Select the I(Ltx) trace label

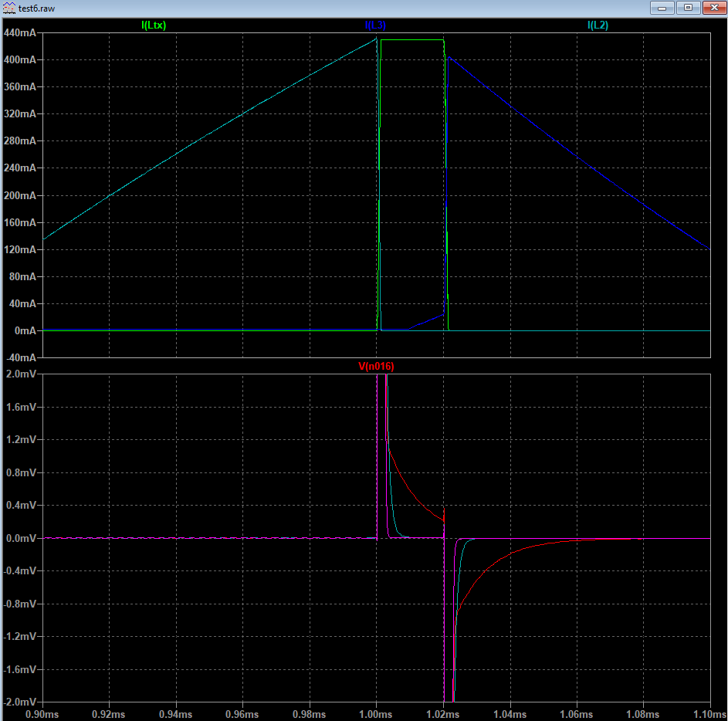tap(154, 25)
